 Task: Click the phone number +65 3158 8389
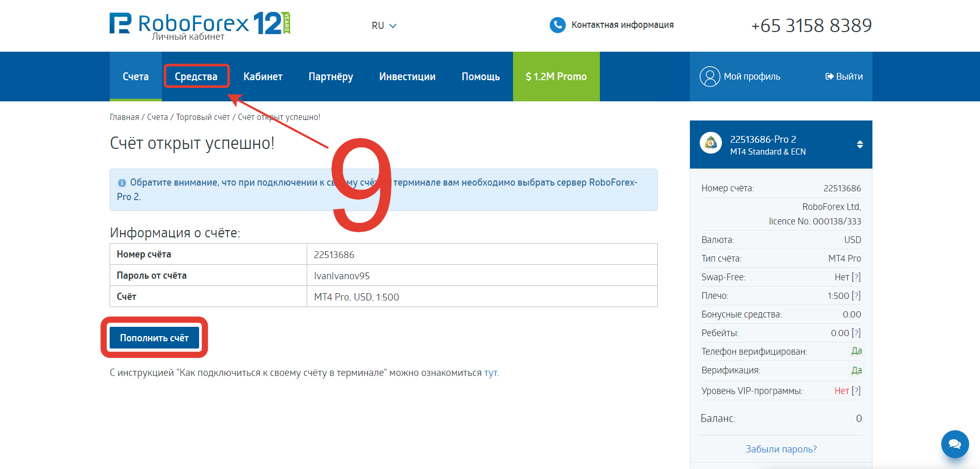coord(811,25)
